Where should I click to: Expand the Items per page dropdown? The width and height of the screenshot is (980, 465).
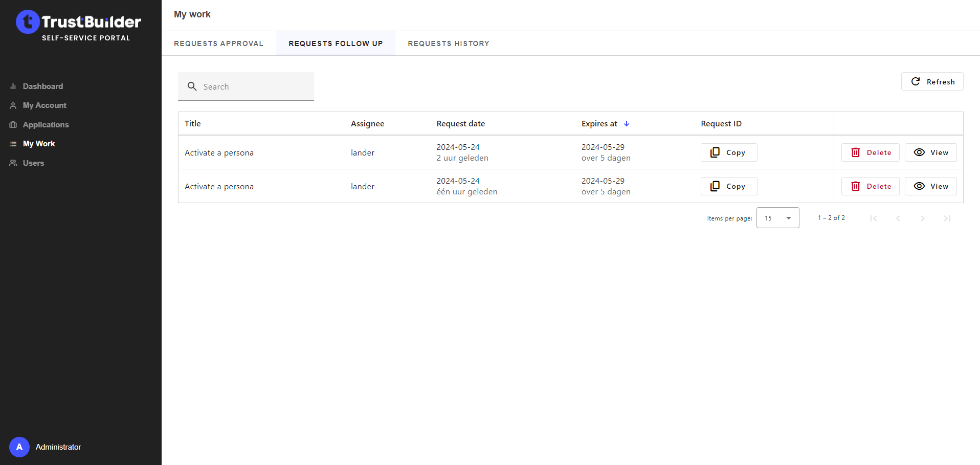[777, 218]
